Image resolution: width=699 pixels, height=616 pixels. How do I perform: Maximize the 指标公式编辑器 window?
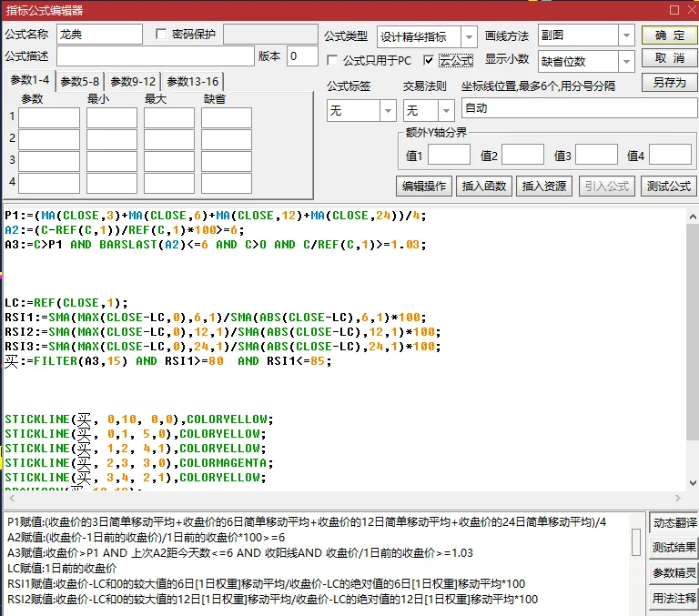click(674, 9)
